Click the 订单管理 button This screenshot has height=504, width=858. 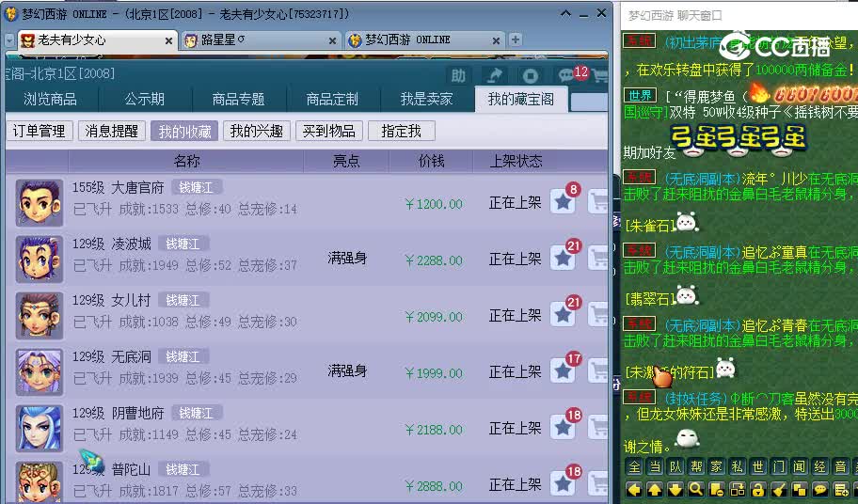coord(40,132)
